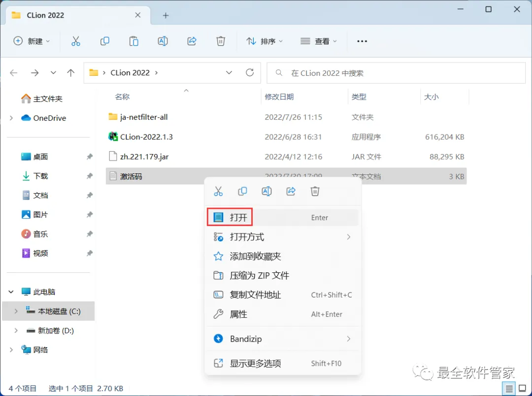
Task: Expand the chevron after CLion 2022 in the address bar
Action: 157,72
